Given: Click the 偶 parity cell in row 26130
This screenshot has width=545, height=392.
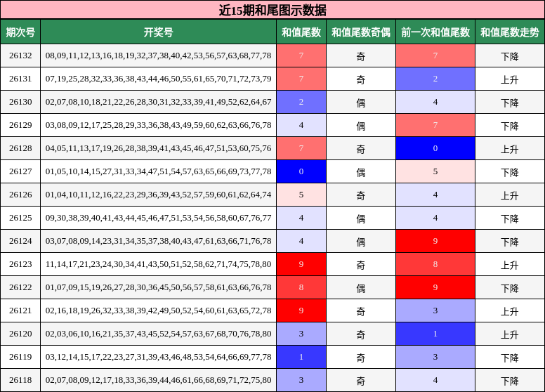Looking at the screenshot, I should tap(361, 102).
